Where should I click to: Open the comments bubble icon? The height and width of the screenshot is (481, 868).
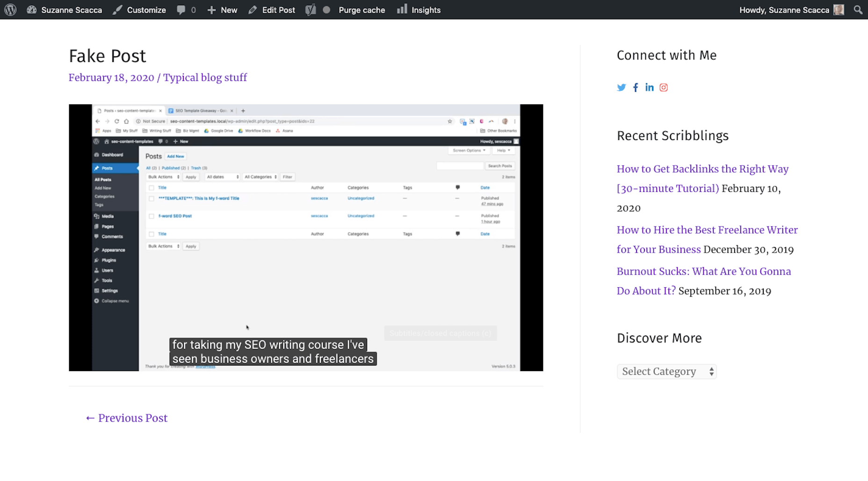[x=181, y=10]
